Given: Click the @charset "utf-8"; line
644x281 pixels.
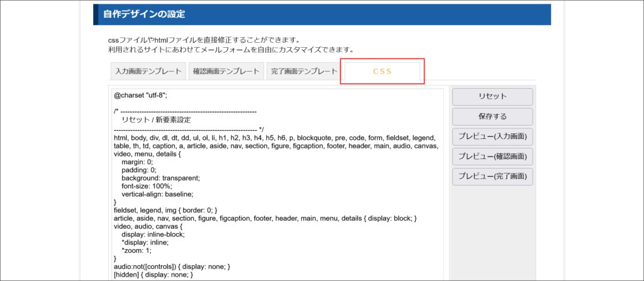Looking at the screenshot, I should click(140, 95).
